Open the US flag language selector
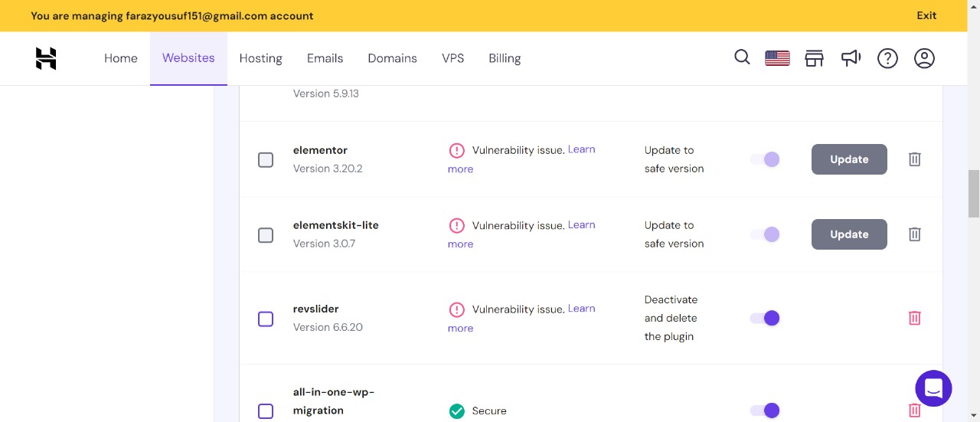This screenshot has width=980, height=422. (777, 58)
